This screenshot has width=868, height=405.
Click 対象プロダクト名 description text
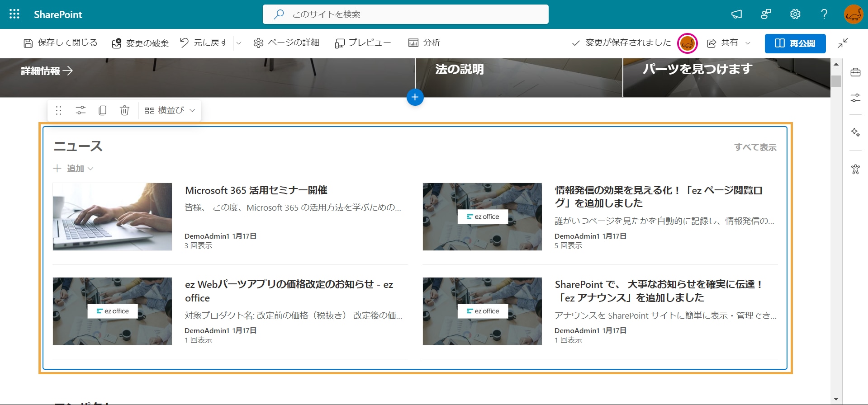[x=293, y=316]
